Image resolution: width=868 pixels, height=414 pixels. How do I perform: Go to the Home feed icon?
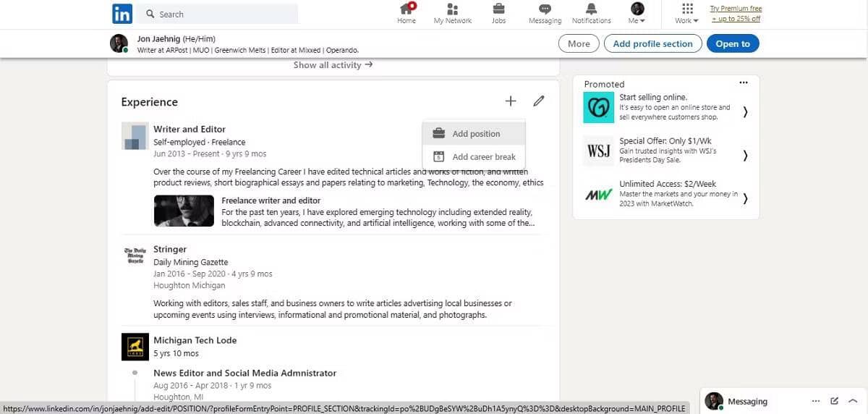(x=407, y=9)
